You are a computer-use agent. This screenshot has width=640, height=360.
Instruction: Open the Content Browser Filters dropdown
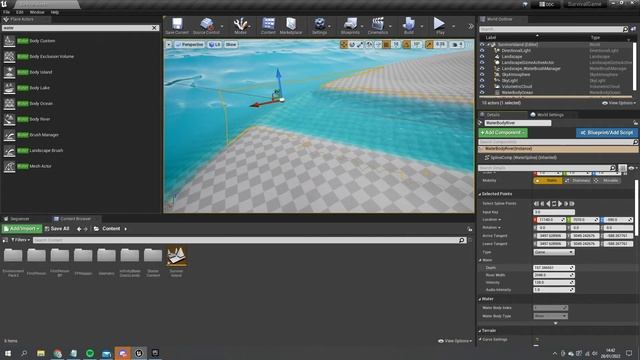pos(20,240)
